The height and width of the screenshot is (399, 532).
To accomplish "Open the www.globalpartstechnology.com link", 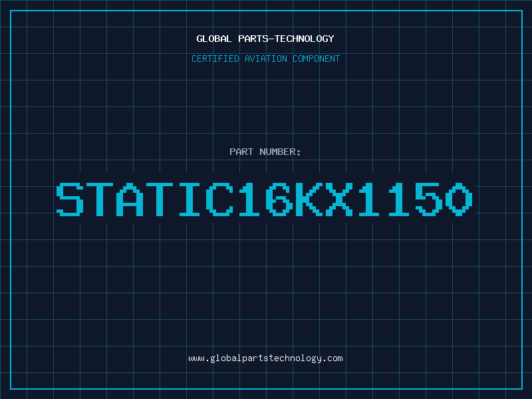I will tap(265, 358).
